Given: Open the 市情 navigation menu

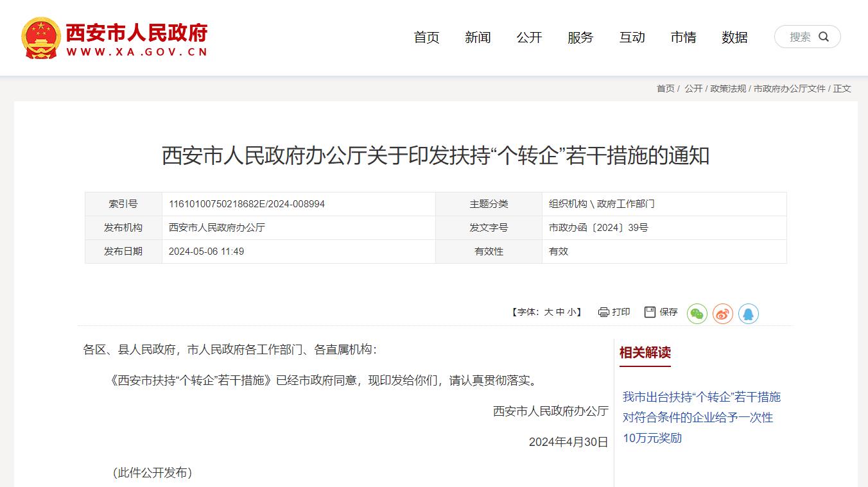Looking at the screenshot, I should point(683,37).
